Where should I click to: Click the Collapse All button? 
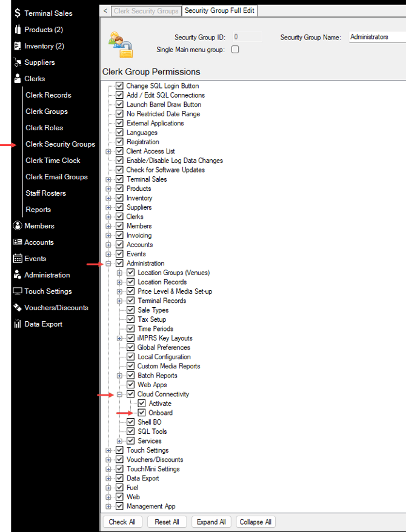pyautogui.click(x=255, y=522)
